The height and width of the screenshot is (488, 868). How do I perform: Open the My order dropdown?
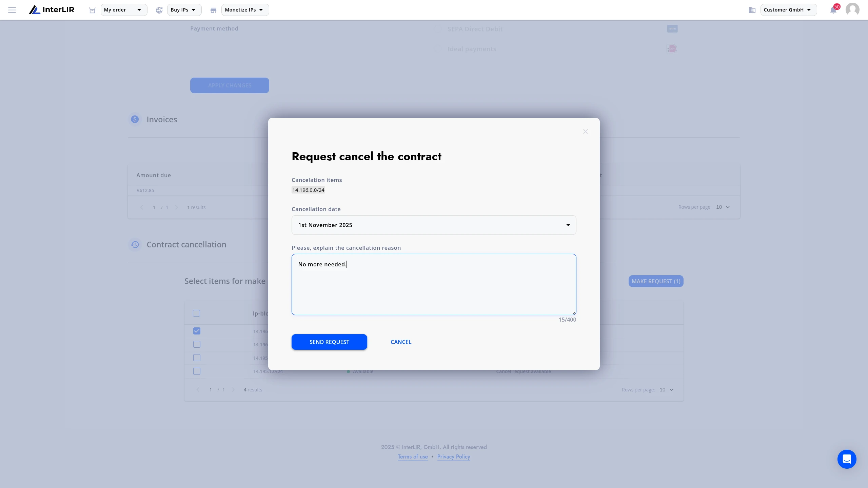click(124, 10)
